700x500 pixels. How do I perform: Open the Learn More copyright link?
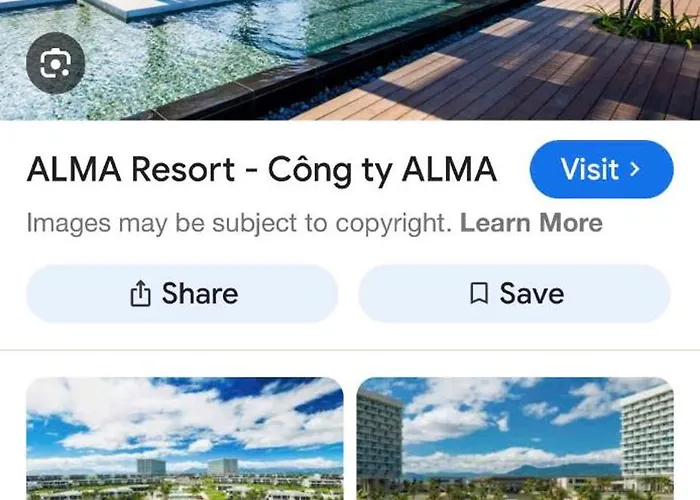click(x=531, y=223)
